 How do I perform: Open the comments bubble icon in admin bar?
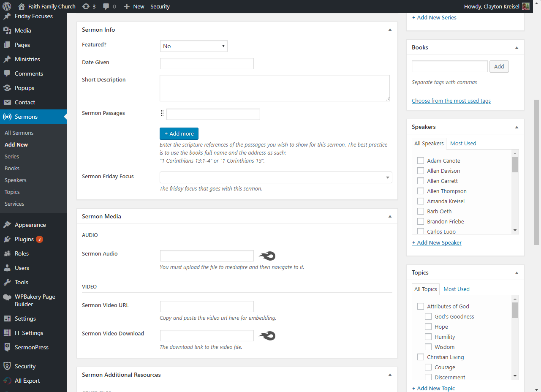pyautogui.click(x=106, y=6)
